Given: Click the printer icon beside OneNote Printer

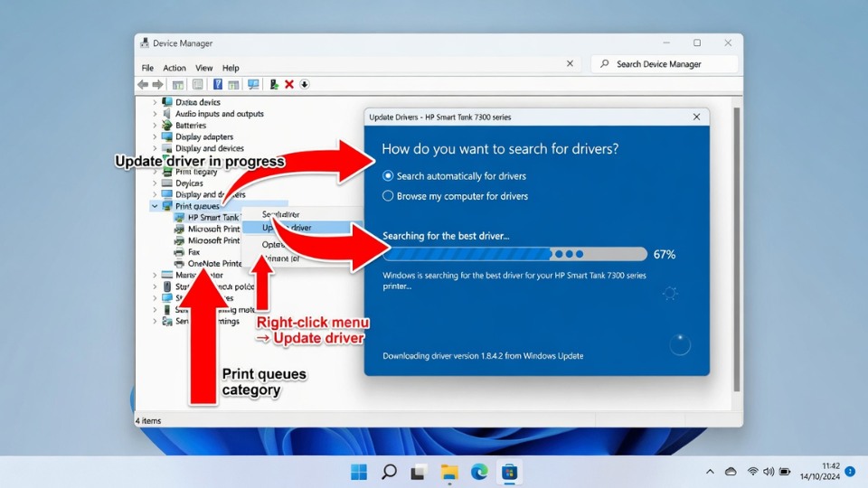Looking at the screenshot, I should coord(179,263).
